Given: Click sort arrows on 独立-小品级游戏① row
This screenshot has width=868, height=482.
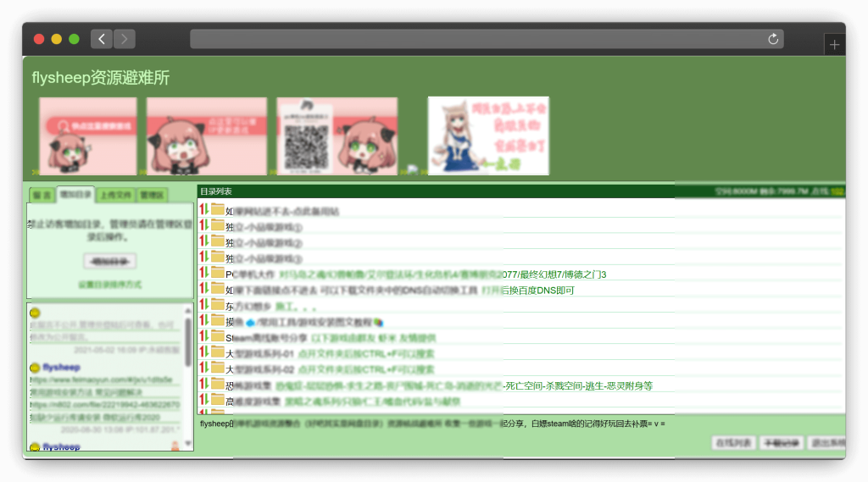Looking at the screenshot, I should tap(204, 225).
